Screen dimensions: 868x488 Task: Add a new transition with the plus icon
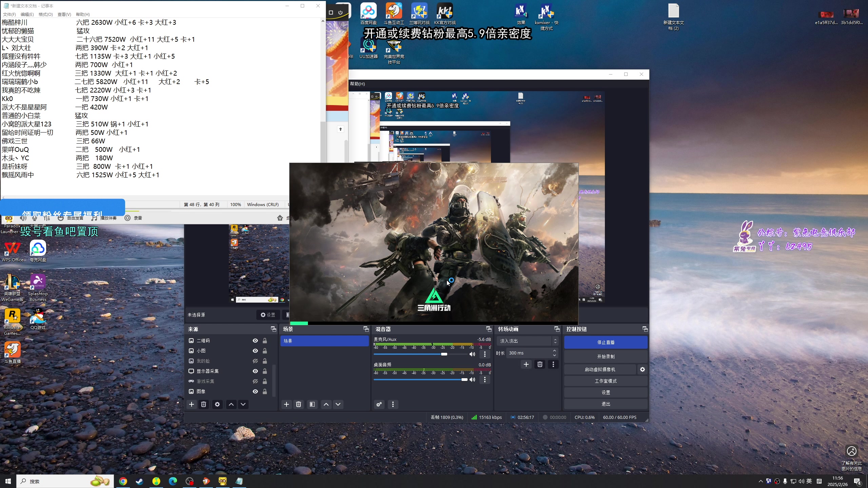[x=526, y=364]
